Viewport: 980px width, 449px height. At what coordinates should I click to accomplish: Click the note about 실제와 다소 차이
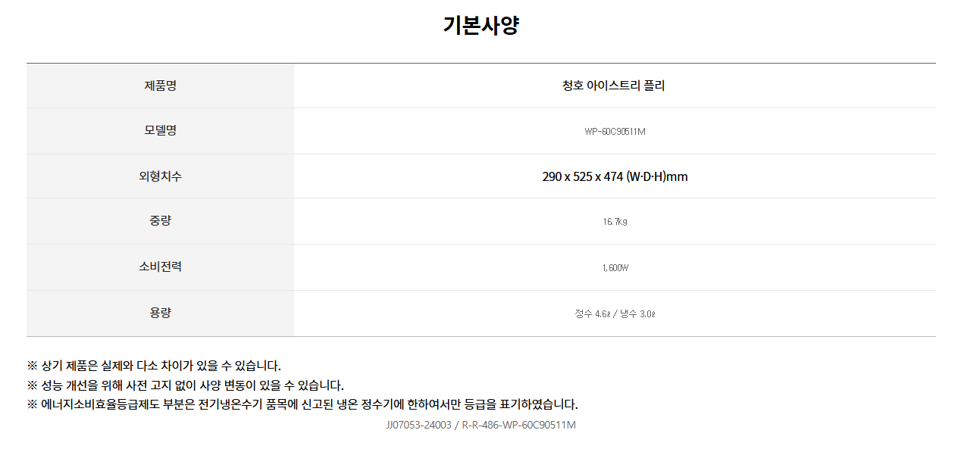[x=154, y=366]
